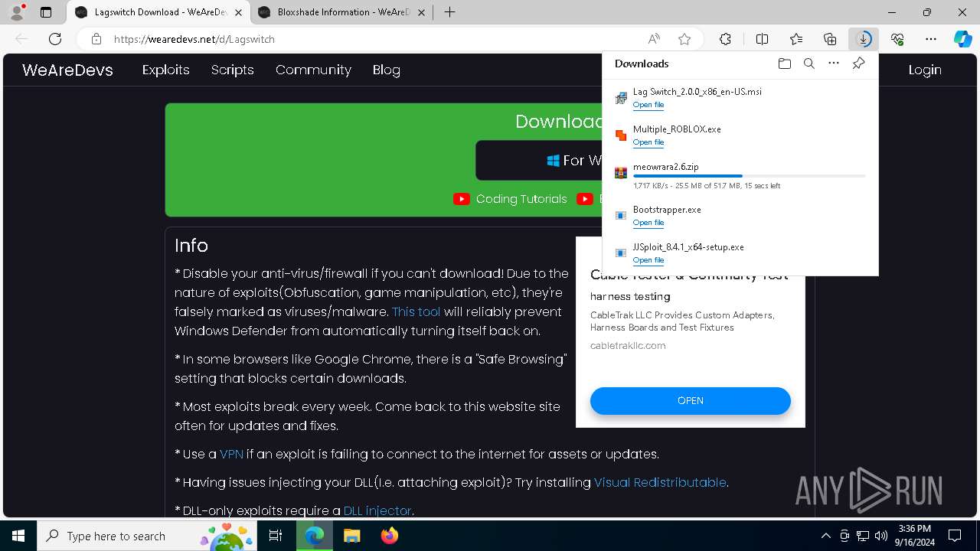Toggle split screen icon
Viewport: 980px width, 551px height.
[x=762, y=39]
